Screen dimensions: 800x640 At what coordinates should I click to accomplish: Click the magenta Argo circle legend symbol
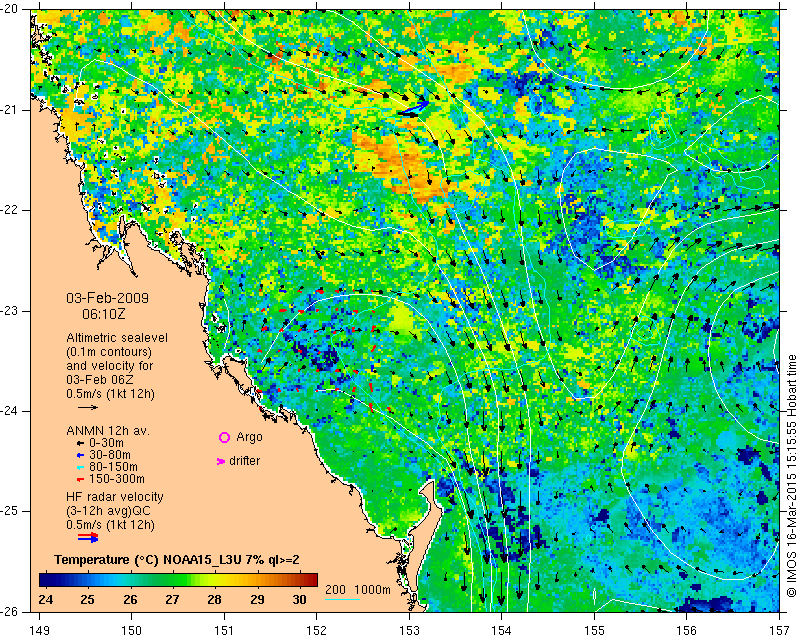tap(224, 437)
